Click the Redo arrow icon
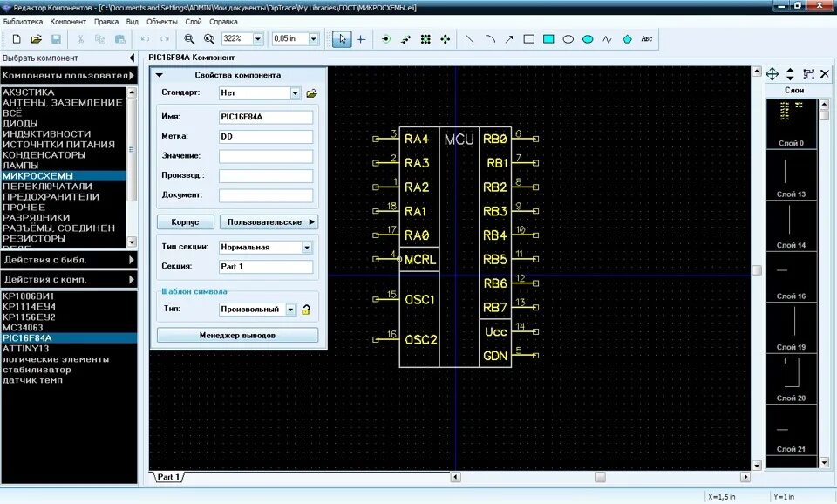 165,39
